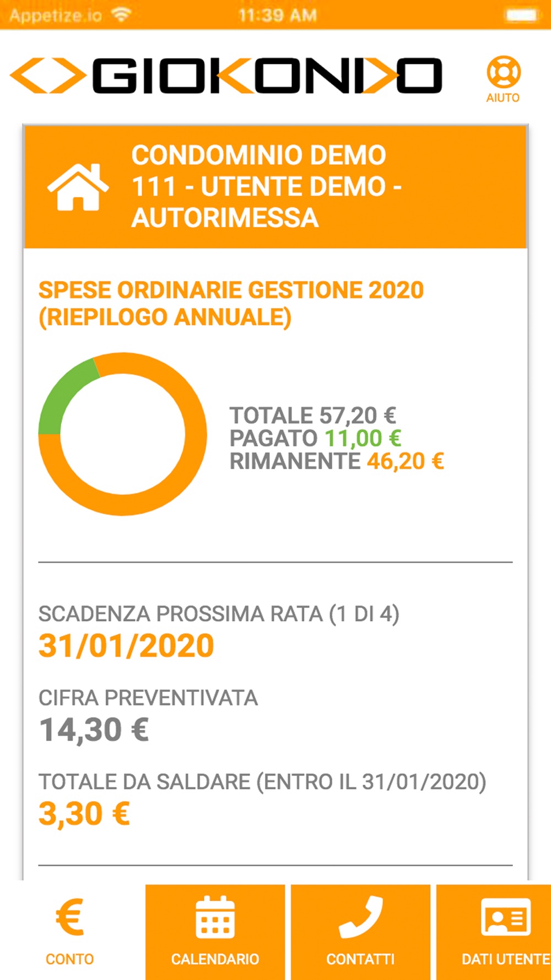Open the Conto euro tab
551x980 pixels.
coord(70,930)
